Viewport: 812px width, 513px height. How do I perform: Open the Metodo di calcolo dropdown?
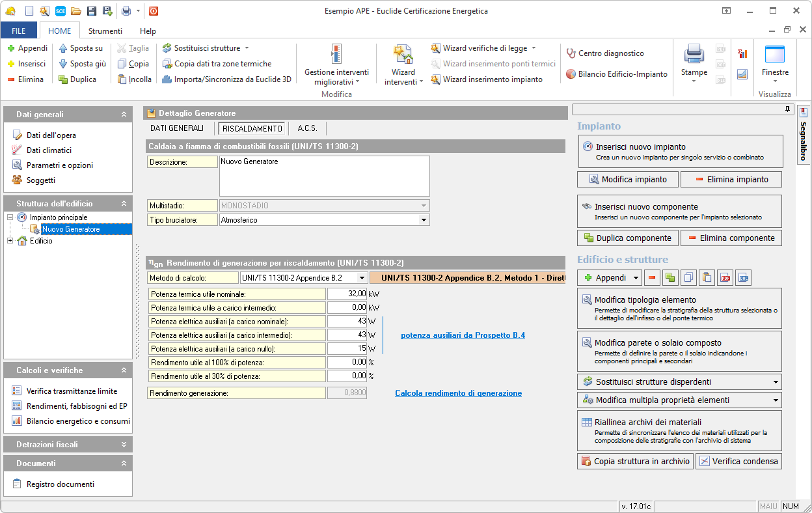click(362, 278)
